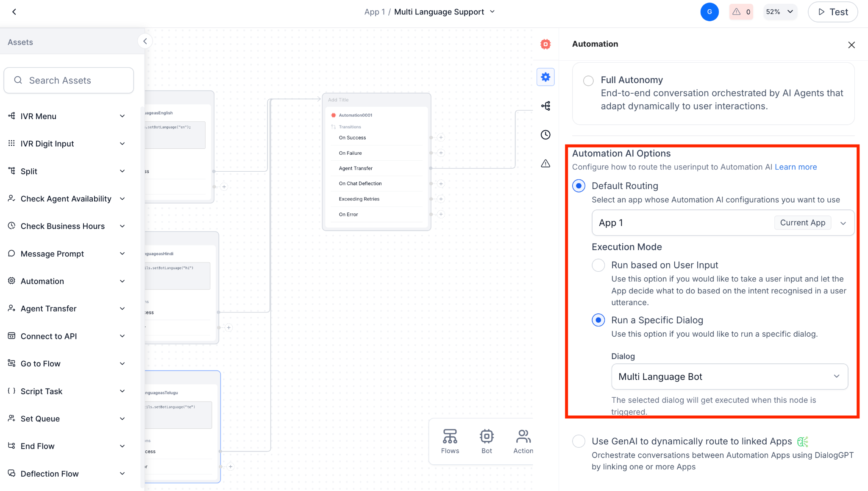Open the clock history icon
This screenshot has width=868, height=491.
(x=545, y=135)
